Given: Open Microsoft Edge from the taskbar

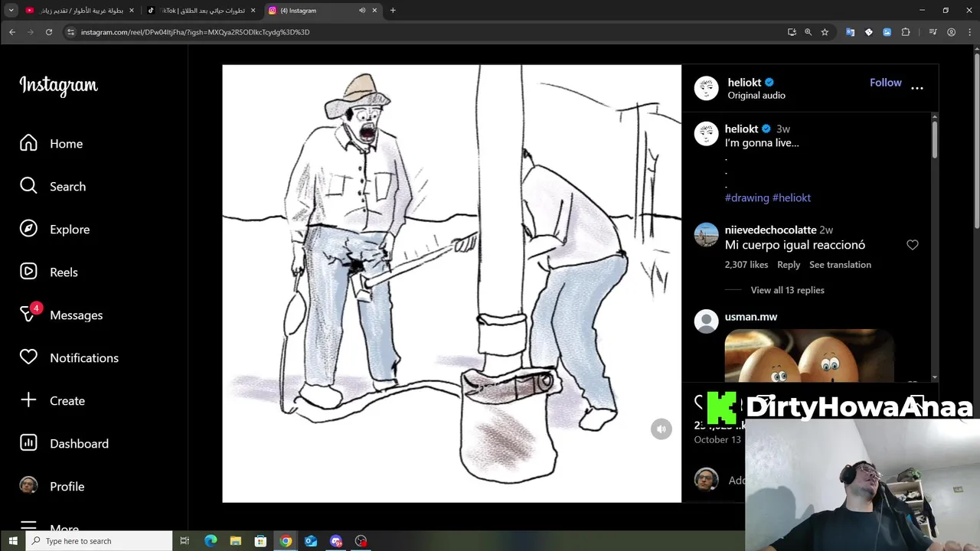Looking at the screenshot, I should pos(211,541).
